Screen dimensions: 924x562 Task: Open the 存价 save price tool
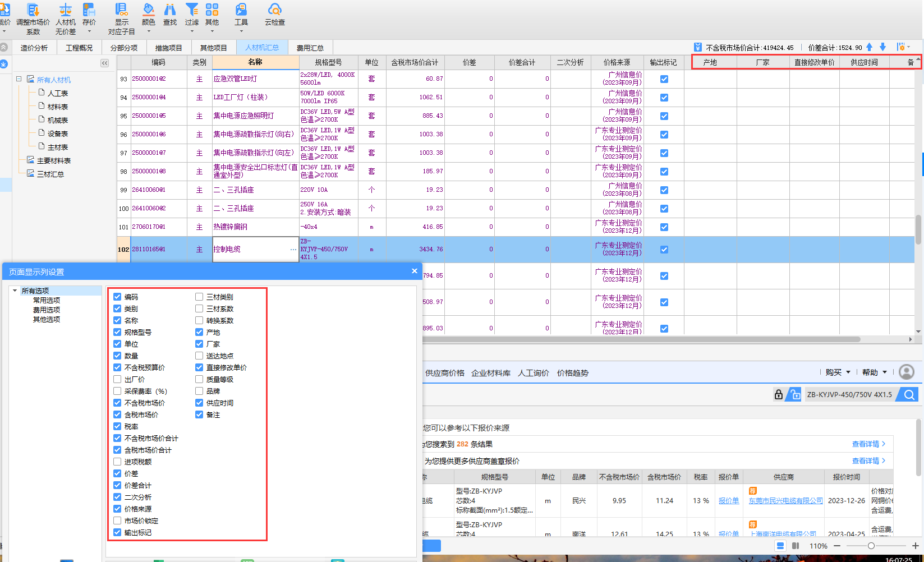pos(89,10)
